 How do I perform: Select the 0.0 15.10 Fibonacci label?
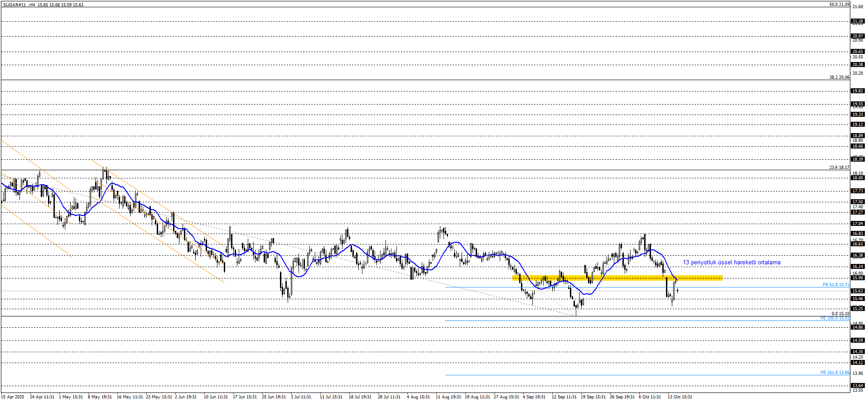840,313
